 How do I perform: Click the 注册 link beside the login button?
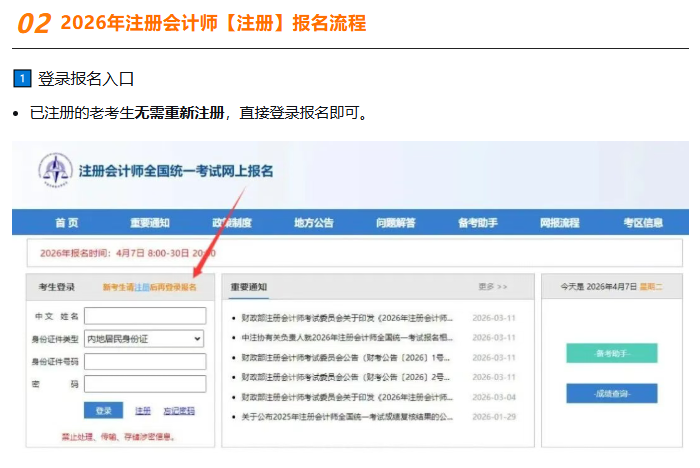[x=143, y=410]
